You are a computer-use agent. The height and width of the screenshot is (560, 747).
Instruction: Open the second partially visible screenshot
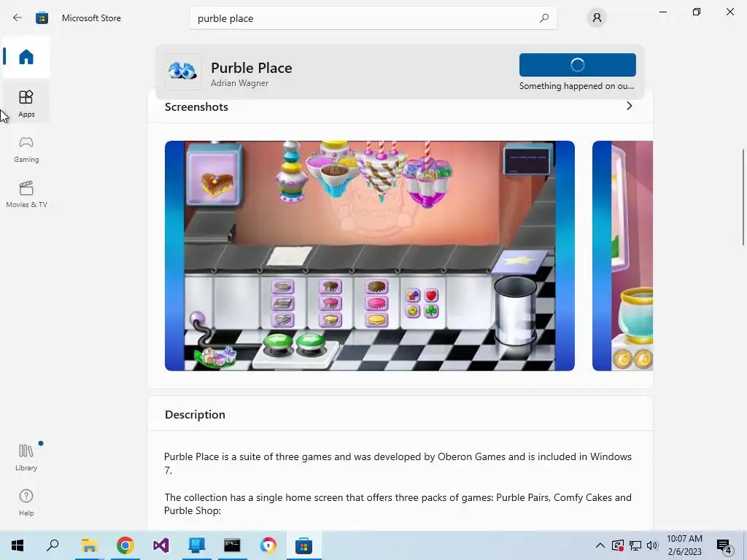(622, 256)
